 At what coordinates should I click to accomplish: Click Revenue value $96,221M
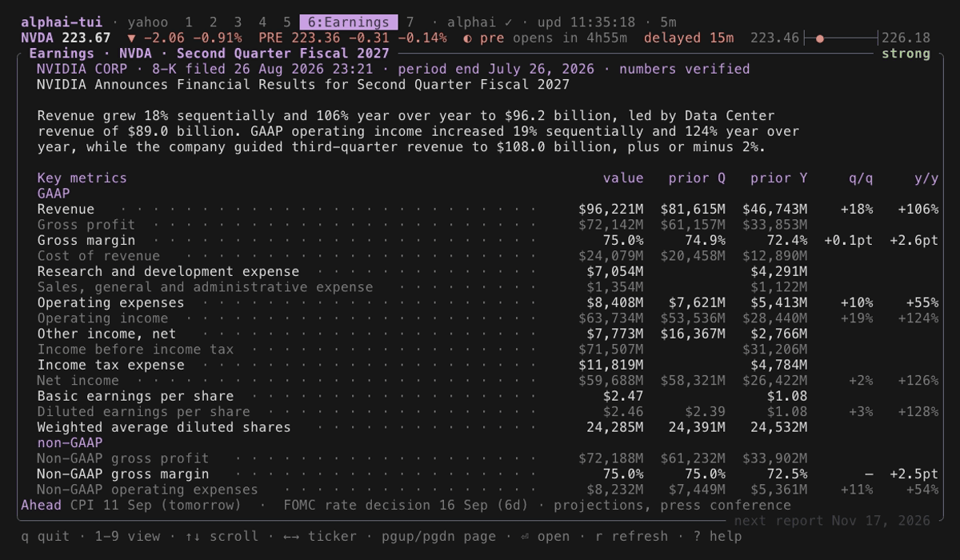click(611, 210)
